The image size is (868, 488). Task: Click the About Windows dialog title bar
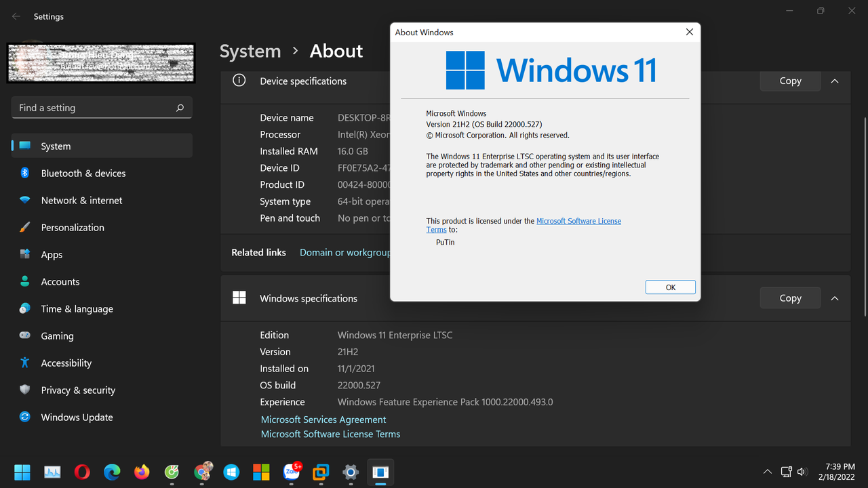534,32
